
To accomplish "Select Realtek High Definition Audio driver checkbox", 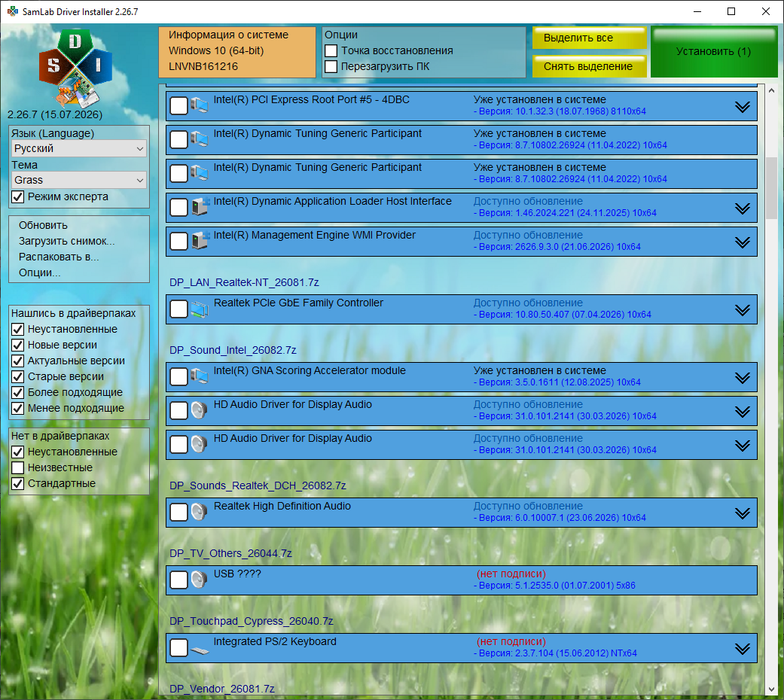I will tap(178, 512).
